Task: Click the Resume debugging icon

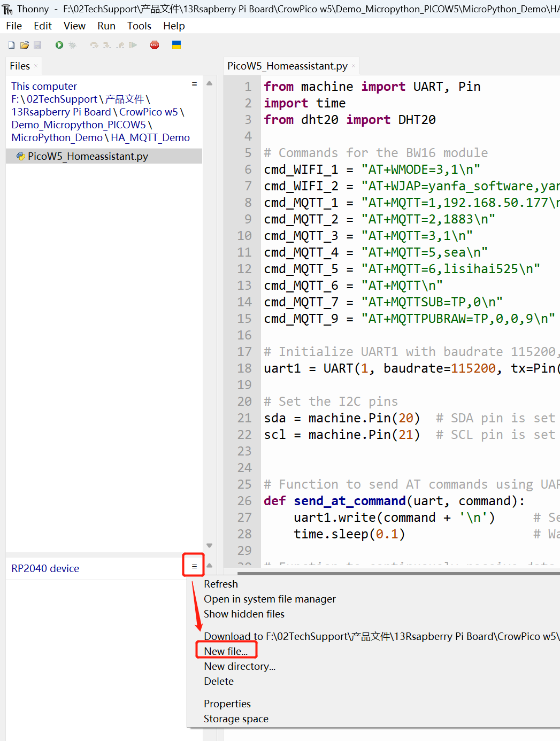Action: coord(133,45)
